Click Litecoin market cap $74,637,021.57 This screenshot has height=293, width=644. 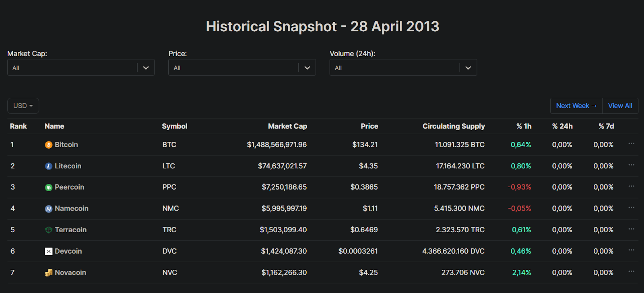[x=282, y=166]
